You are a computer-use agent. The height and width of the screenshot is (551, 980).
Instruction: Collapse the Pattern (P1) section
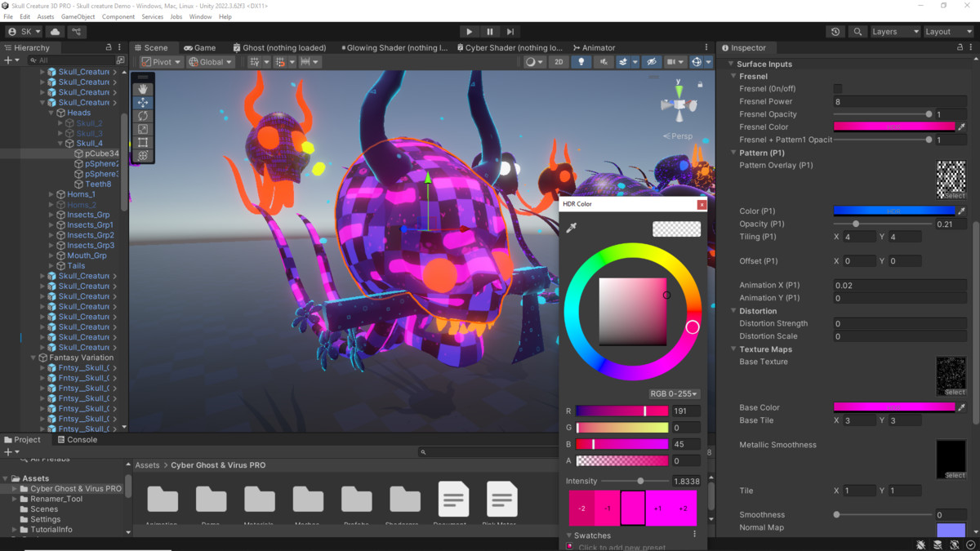734,153
